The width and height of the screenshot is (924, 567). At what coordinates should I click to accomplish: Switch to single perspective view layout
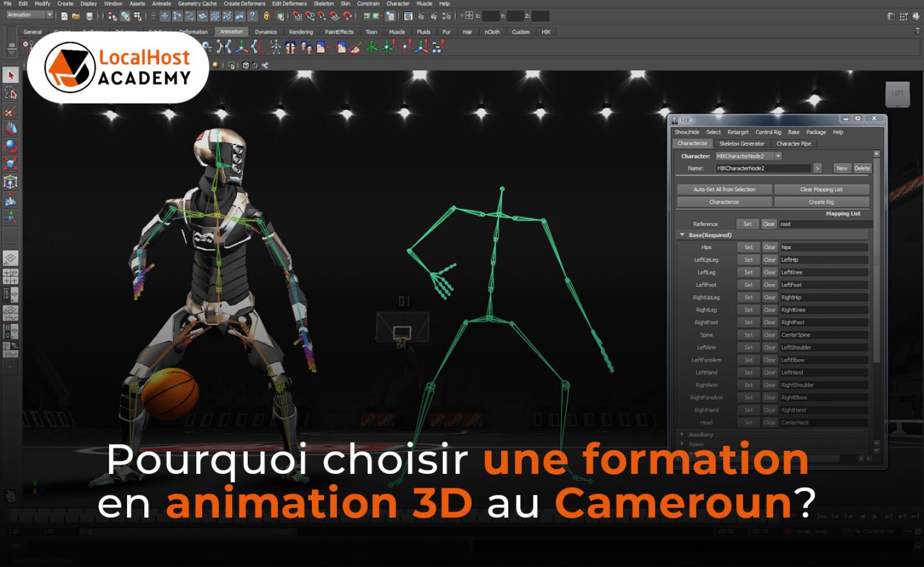point(10,258)
